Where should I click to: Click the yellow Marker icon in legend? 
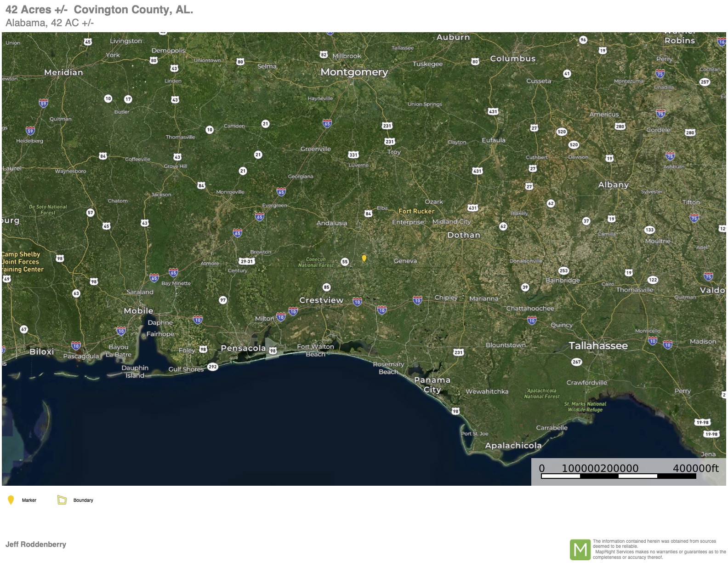pyautogui.click(x=11, y=500)
